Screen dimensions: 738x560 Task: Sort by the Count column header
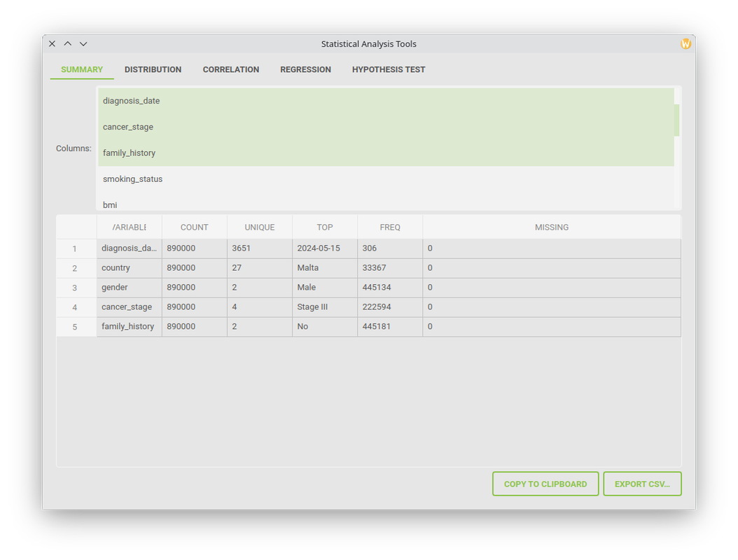click(195, 227)
